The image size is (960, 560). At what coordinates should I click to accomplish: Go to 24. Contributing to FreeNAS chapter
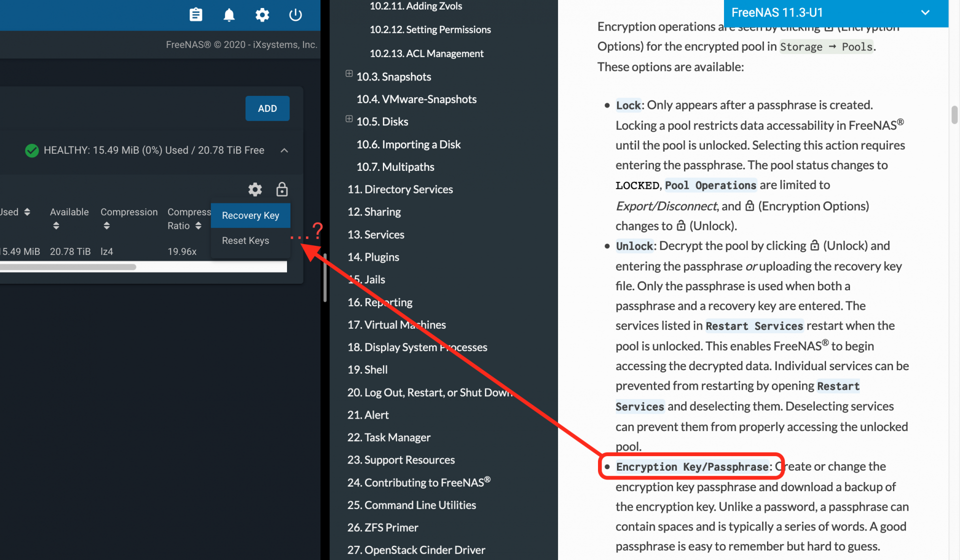(x=419, y=482)
